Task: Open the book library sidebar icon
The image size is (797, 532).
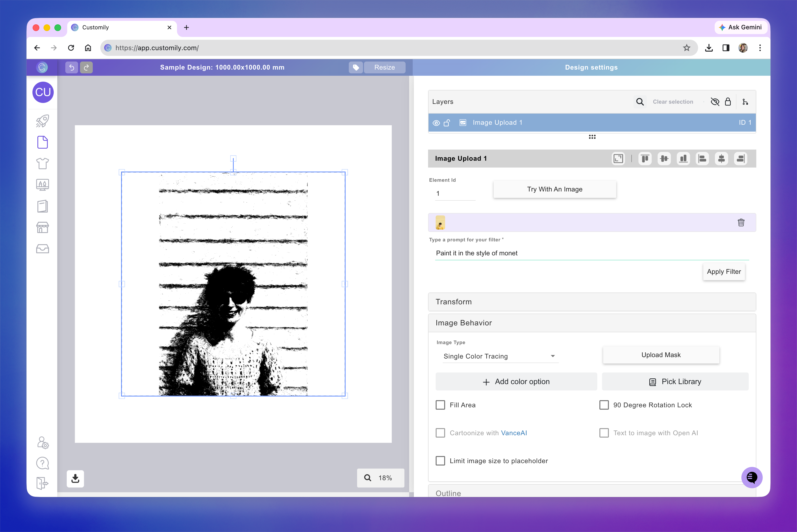Action: [42, 206]
